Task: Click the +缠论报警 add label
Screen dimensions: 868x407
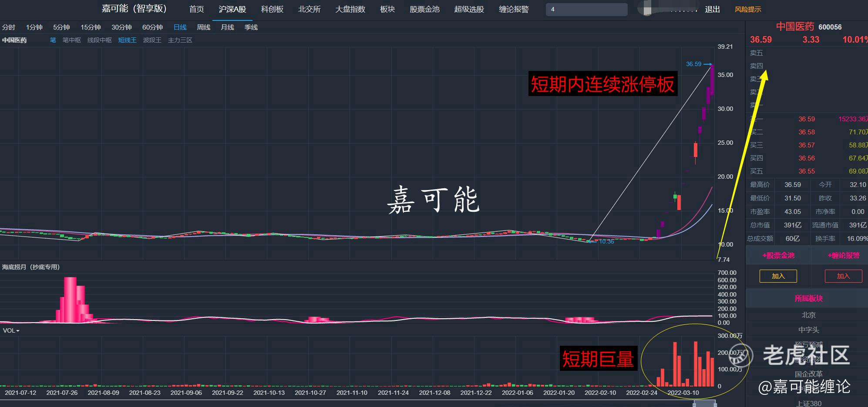Action: coord(844,256)
